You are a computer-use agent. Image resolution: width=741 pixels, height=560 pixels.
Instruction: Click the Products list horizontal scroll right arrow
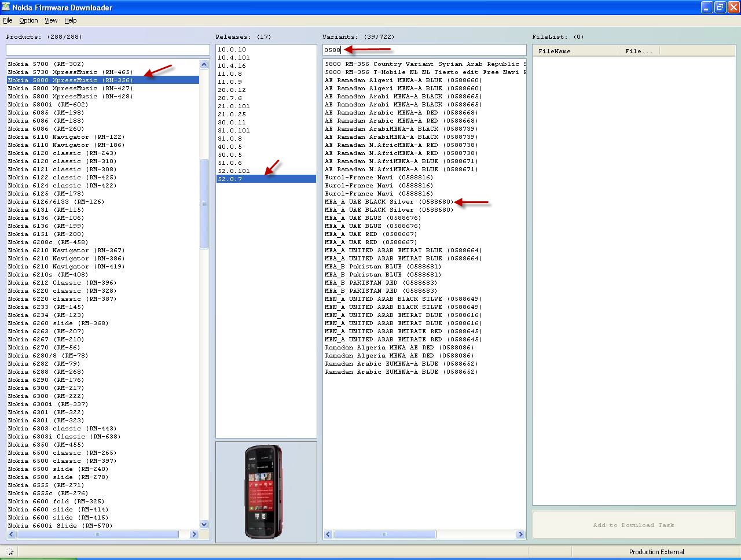(x=194, y=535)
